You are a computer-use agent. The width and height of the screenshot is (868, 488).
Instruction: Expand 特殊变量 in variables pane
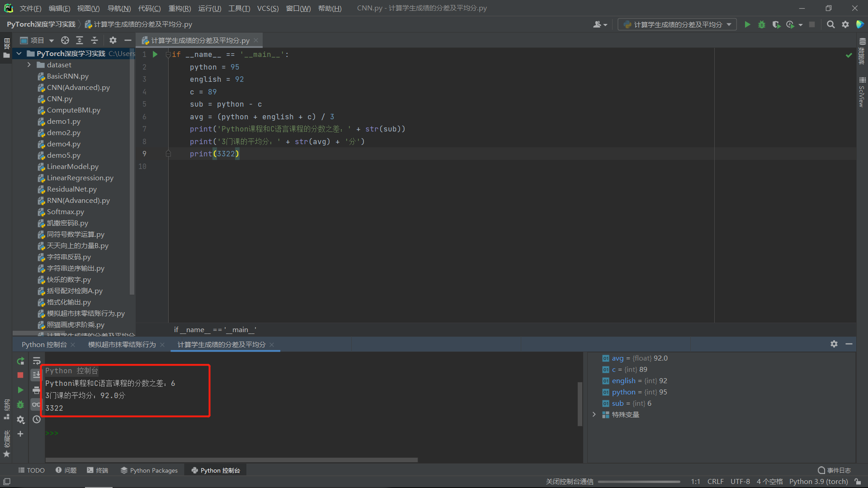pos(594,415)
